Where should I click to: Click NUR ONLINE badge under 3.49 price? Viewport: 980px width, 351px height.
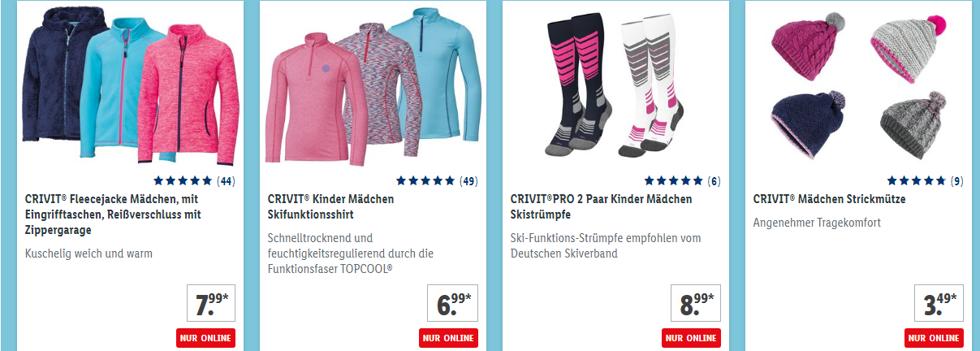tap(933, 338)
